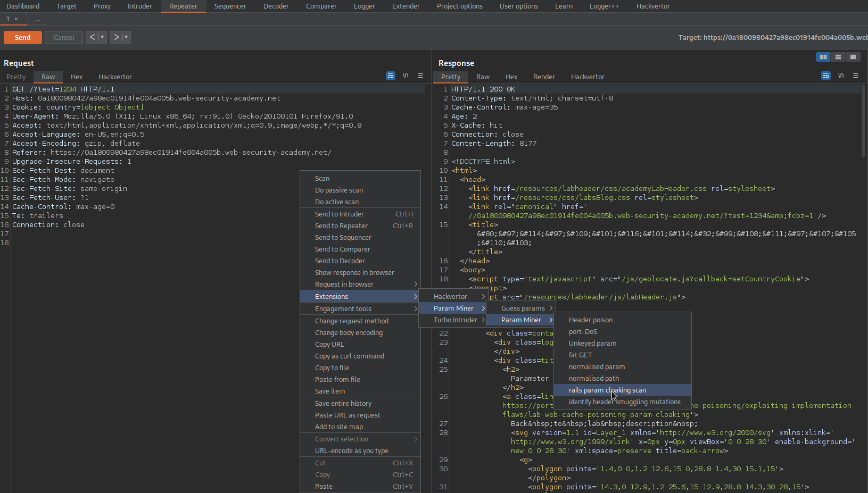Select Show response in browser
The image size is (868, 493).
(360, 273)
